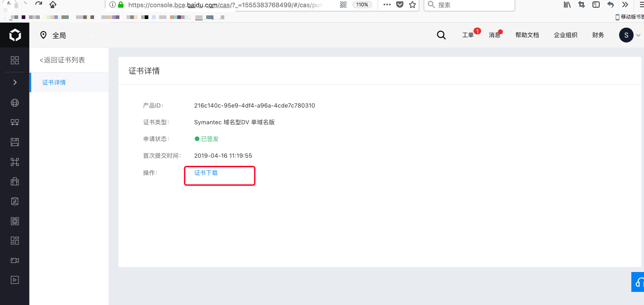This screenshot has width=644, height=305.
Task: Click the dashboard tiles icon in sidebar
Action: coord(15,240)
